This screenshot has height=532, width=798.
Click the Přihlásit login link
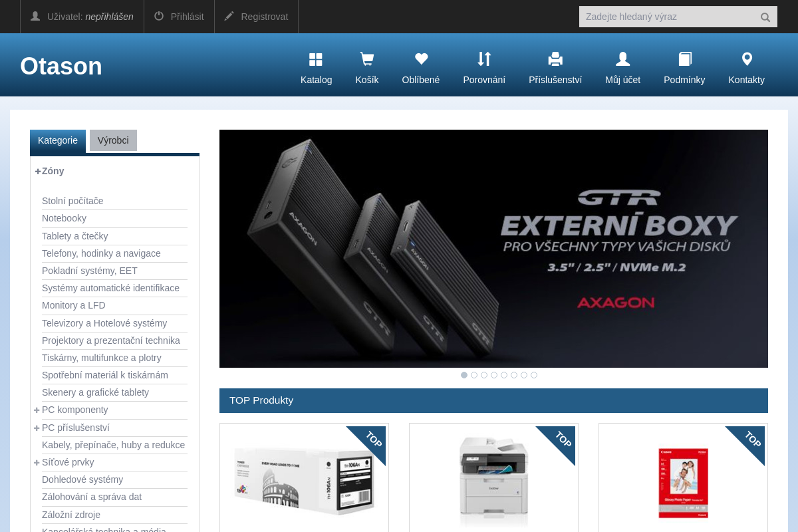(x=188, y=17)
